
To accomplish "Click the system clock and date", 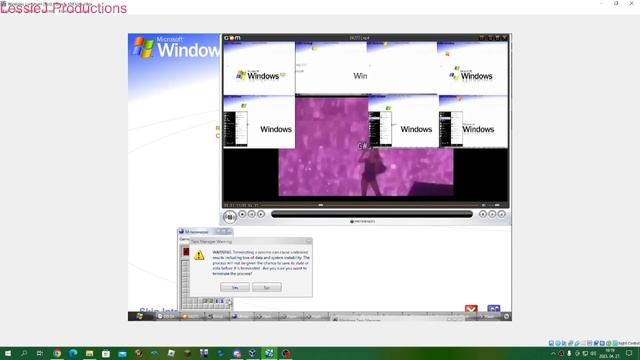I will pos(609,353).
